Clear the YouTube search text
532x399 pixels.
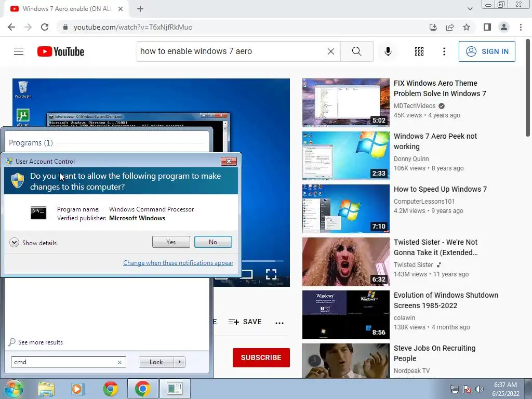coord(331,51)
